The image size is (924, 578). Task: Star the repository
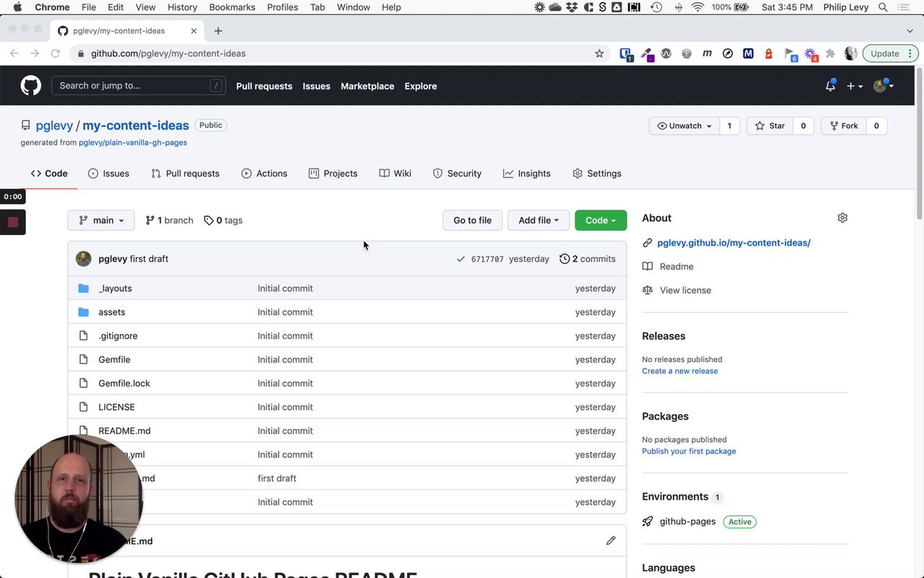770,126
